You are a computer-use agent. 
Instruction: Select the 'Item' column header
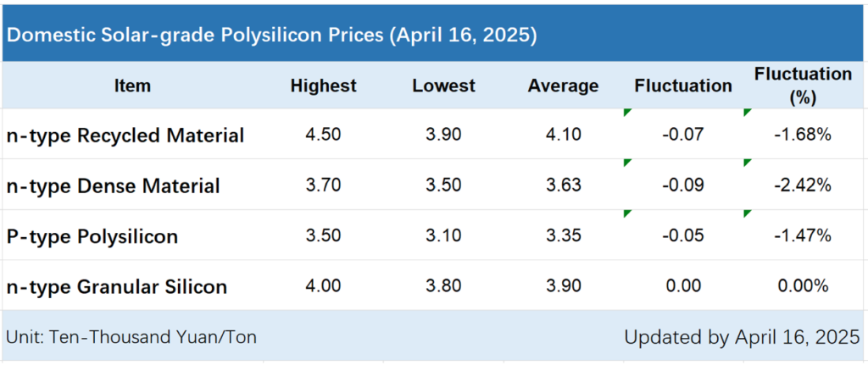[131, 86]
